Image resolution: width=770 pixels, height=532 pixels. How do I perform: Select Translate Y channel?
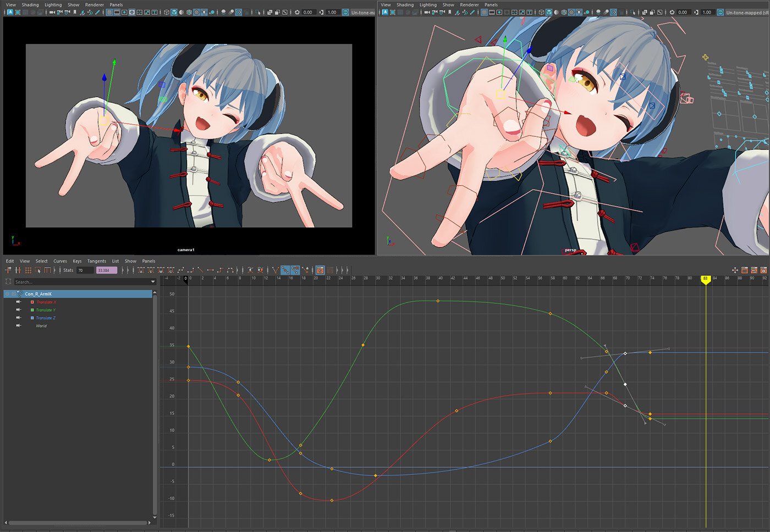click(46, 310)
